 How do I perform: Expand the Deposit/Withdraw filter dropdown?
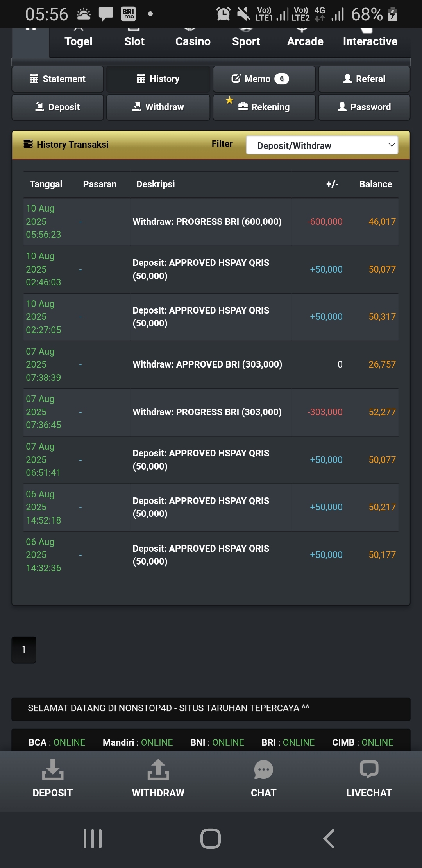point(322,145)
